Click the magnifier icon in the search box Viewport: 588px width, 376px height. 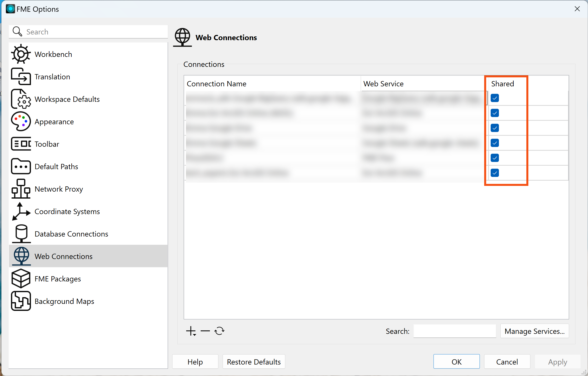(17, 32)
